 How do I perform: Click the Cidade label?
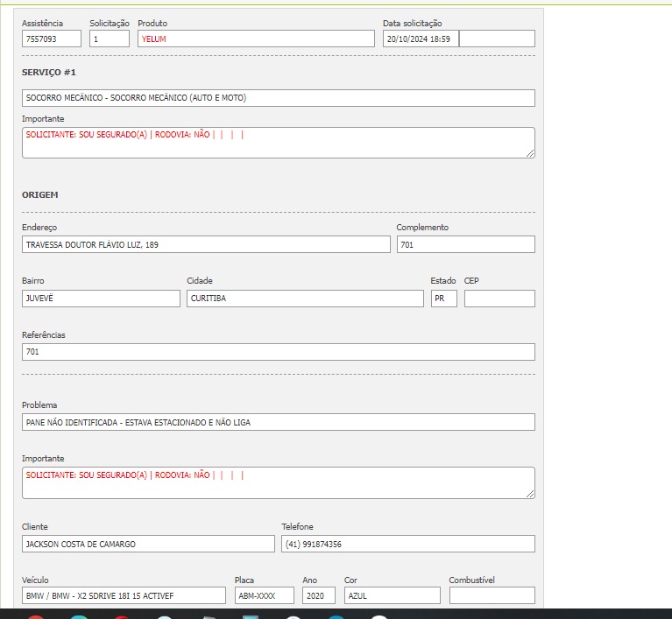coord(200,280)
